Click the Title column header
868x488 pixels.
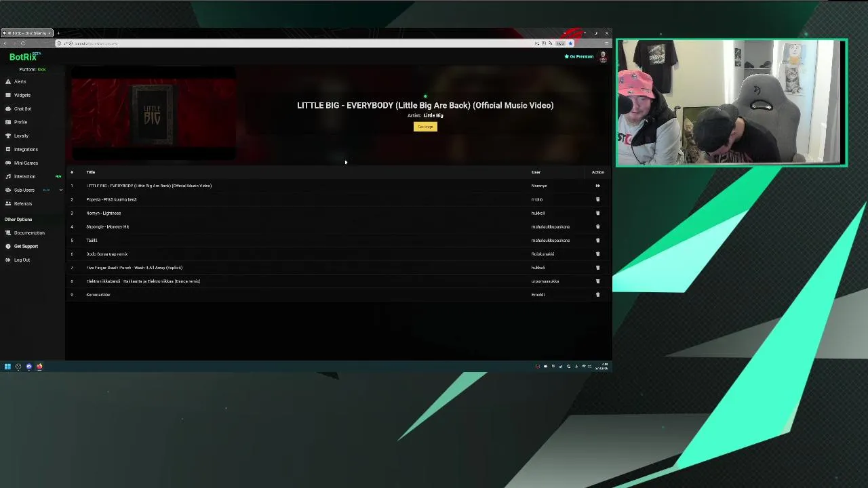click(x=90, y=172)
